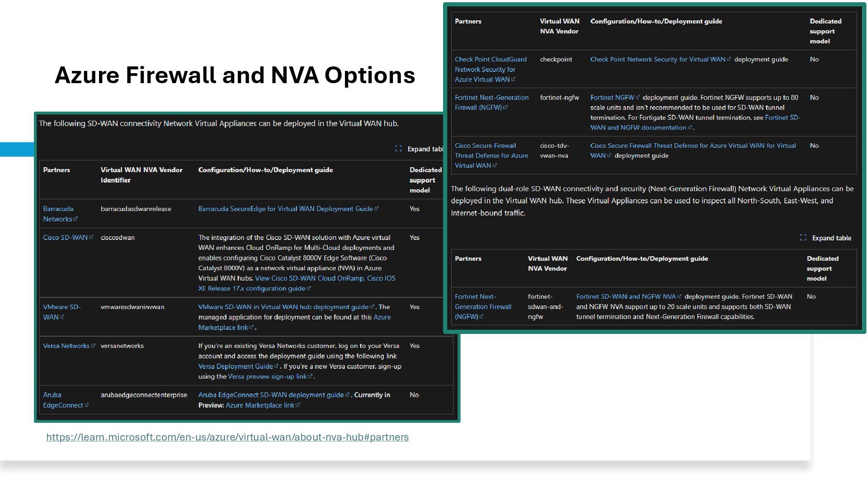Viewport: 868px width, 488px height.
Task: Click 'Virtual WAN NVA Vendor Identifier' column header
Action: click(142, 175)
